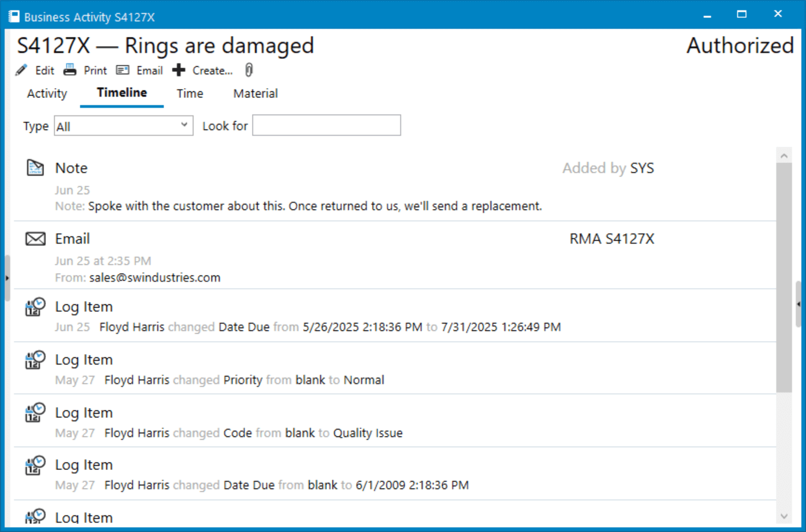
Task: Click the Added by SYS label
Action: (x=608, y=168)
